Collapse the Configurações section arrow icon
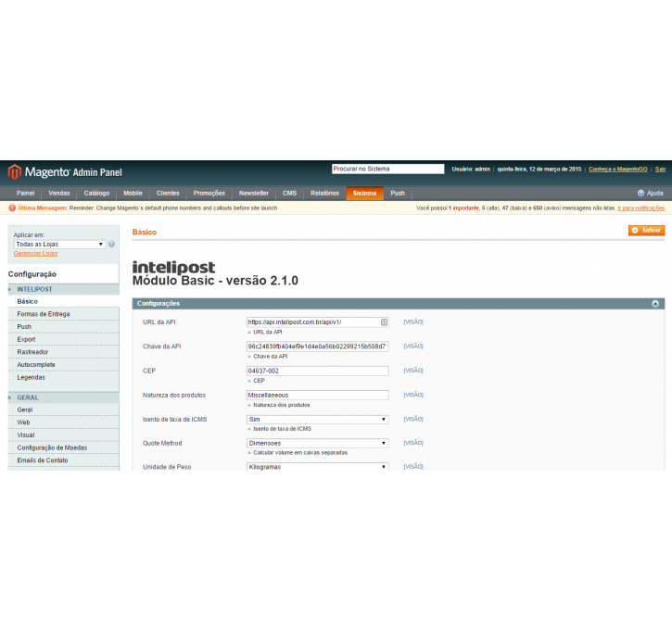 coord(655,304)
